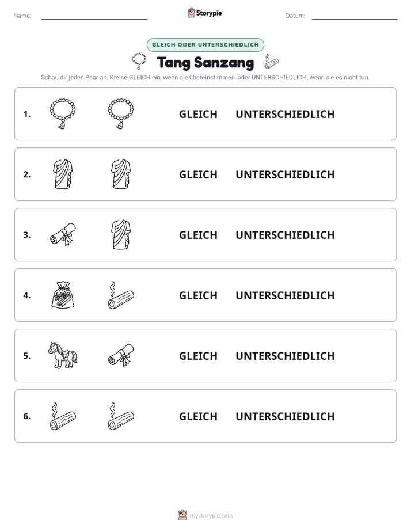Click the herb pouch picture in row 4

[63, 295]
